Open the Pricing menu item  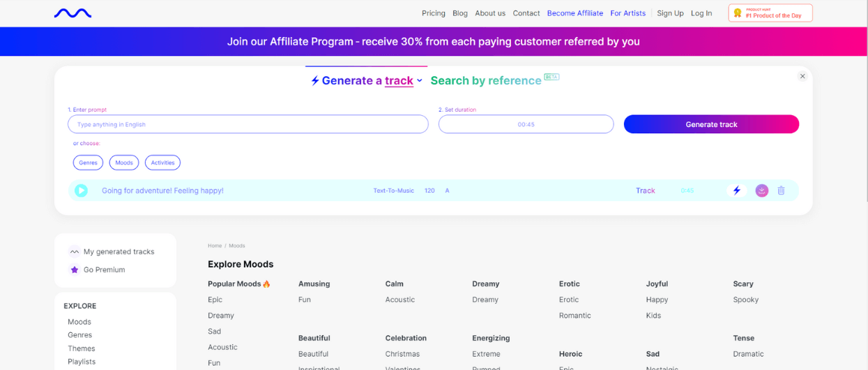click(x=433, y=13)
